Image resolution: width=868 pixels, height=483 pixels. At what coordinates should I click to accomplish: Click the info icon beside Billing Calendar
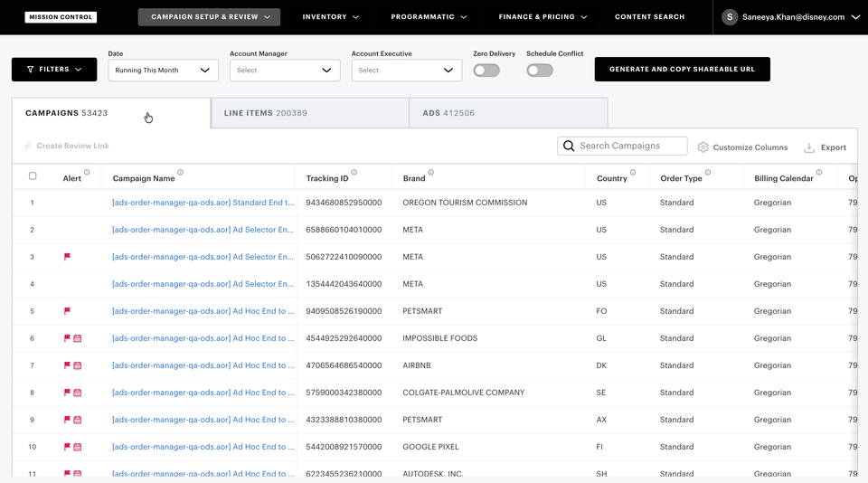click(819, 172)
